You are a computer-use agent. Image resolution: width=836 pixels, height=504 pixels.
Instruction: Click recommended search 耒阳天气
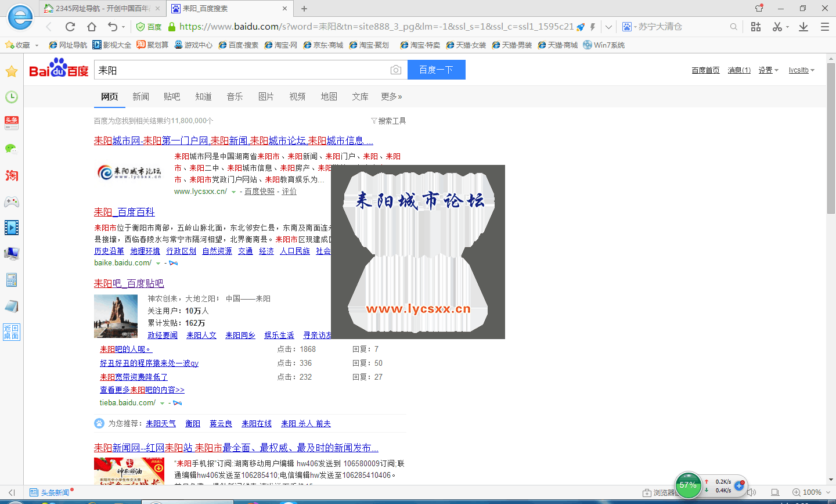coord(161,424)
